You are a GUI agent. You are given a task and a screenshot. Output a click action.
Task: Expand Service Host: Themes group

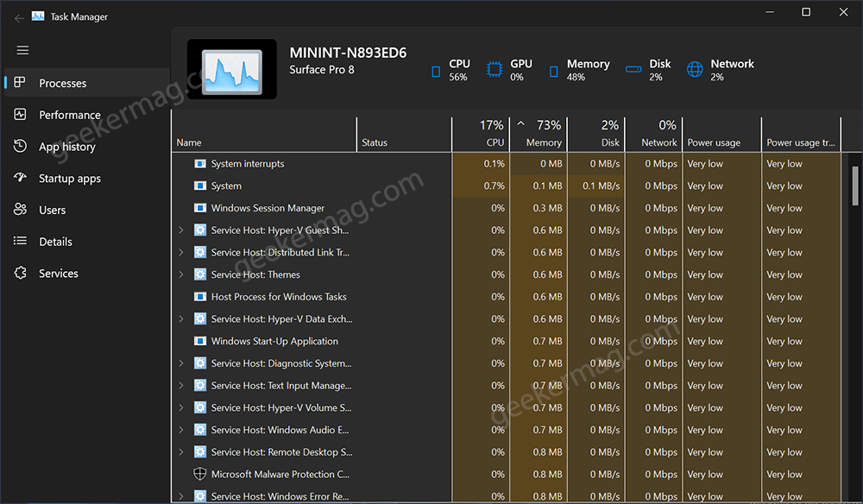tap(181, 274)
